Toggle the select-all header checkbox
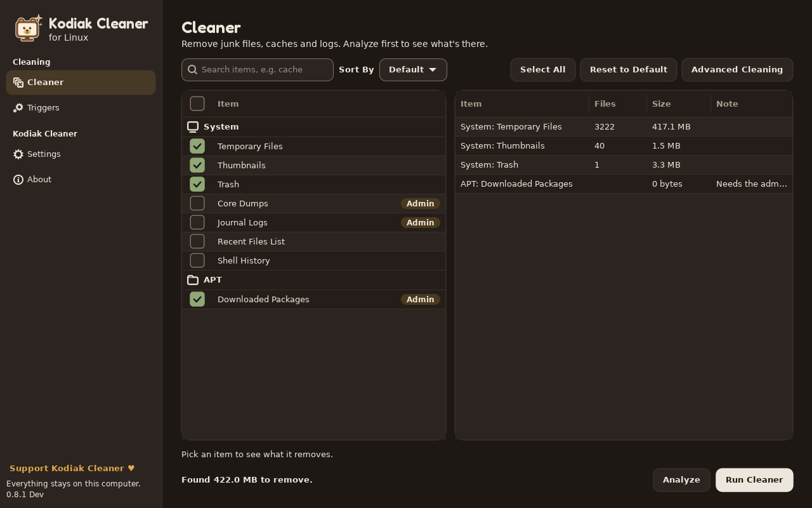Image resolution: width=812 pixels, height=508 pixels. click(197, 104)
